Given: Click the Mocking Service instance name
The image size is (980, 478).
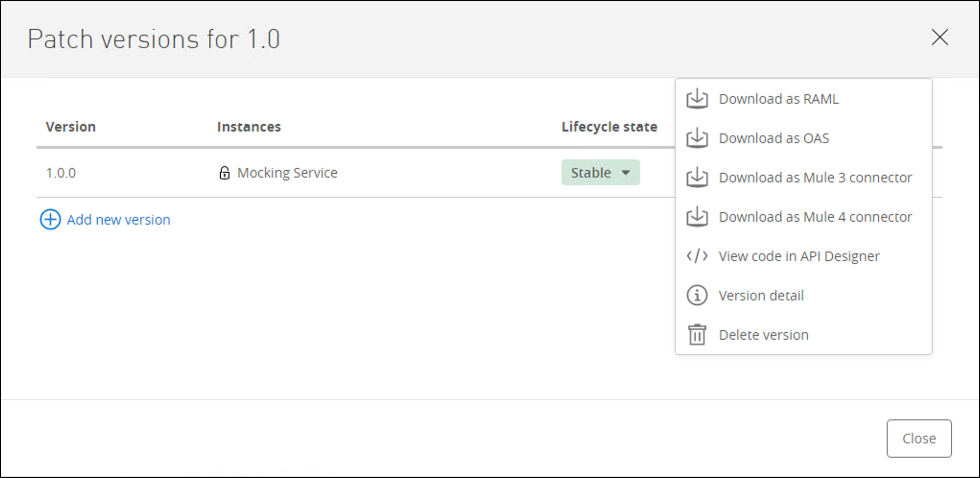Looking at the screenshot, I should tap(287, 173).
